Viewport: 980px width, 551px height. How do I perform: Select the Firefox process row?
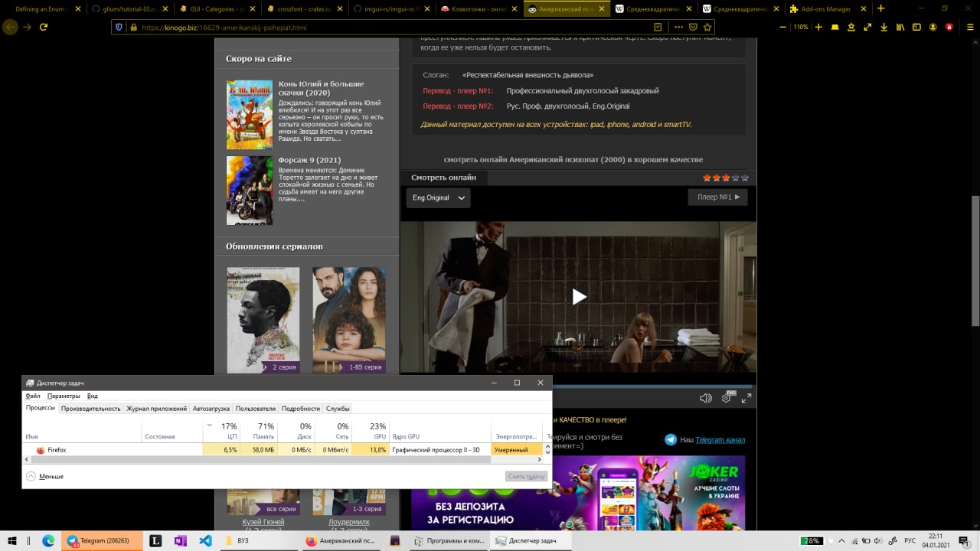click(x=283, y=450)
